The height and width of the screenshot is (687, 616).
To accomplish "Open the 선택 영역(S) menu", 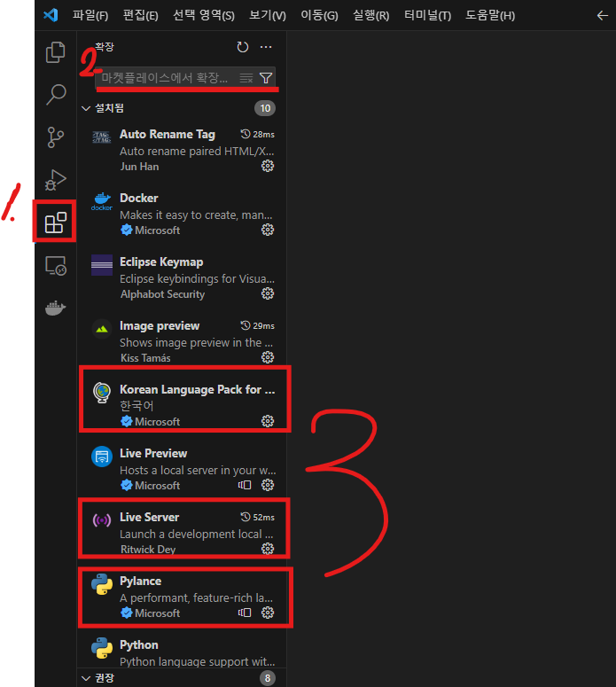I will [204, 16].
